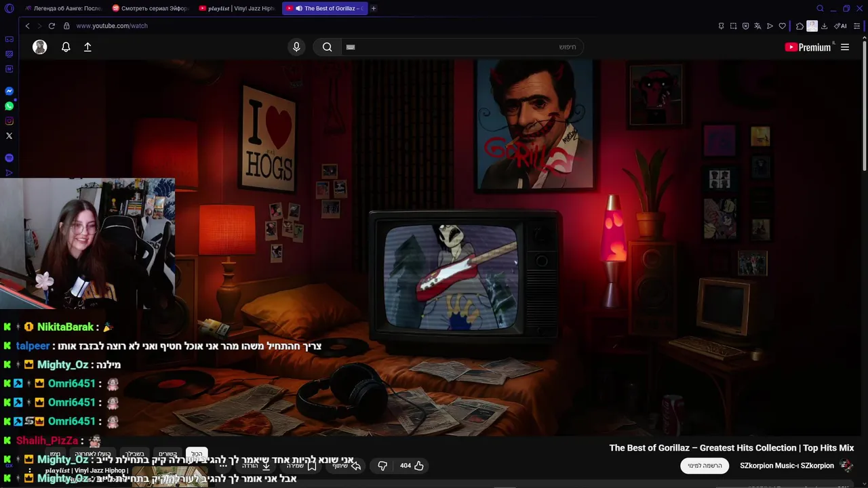Dislike the video with thumbs down
This screenshot has width=868, height=488.
pos(382,466)
